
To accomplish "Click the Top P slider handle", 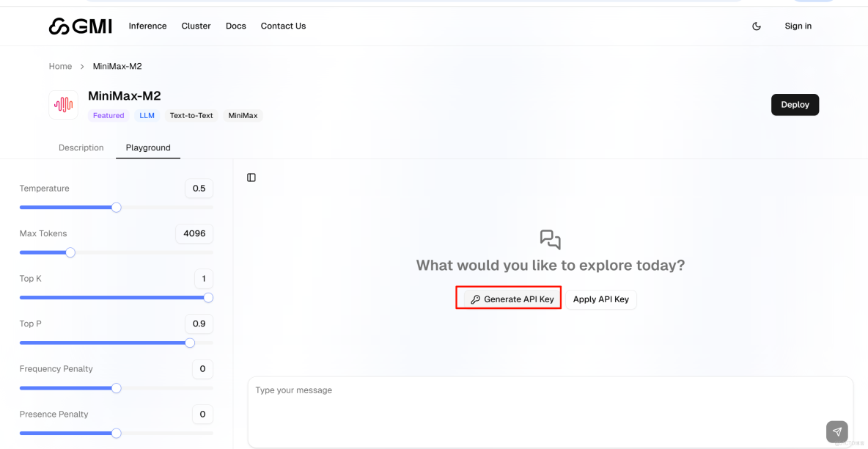I will [x=190, y=343].
